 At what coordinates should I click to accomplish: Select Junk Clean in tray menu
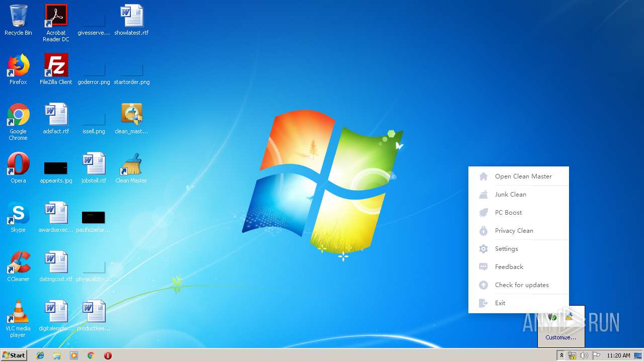pyautogui.click(x=519, y=195)
